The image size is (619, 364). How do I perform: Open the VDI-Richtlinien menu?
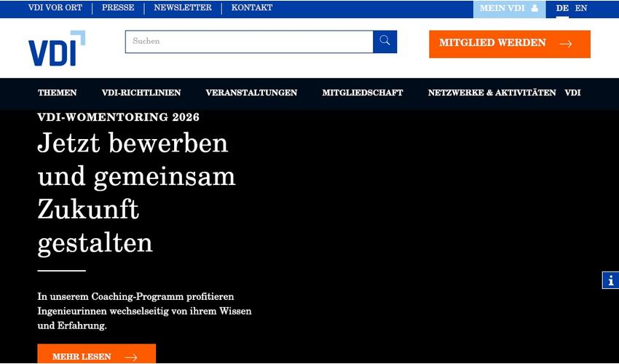(x=141, y=92)
